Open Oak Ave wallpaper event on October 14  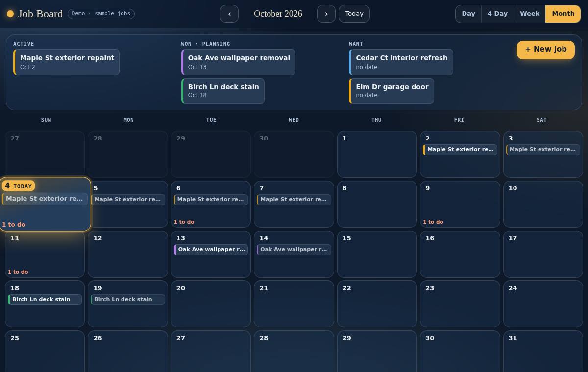pos(294,250)
